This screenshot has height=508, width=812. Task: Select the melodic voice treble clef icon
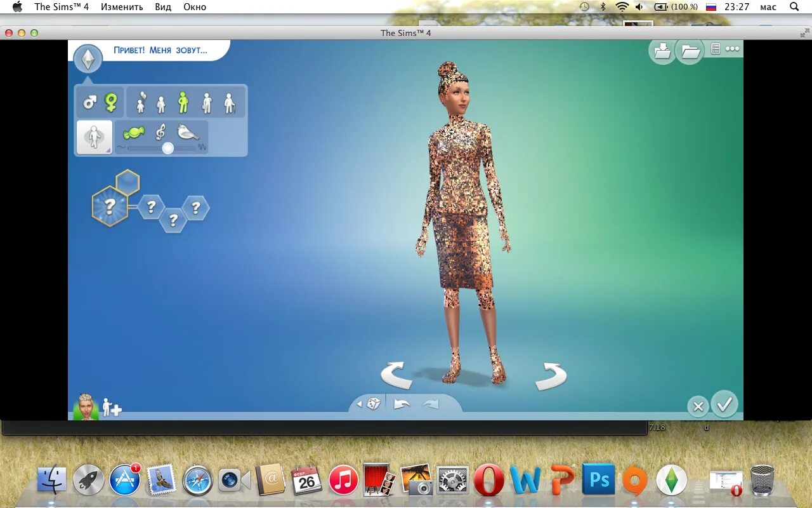[161, 131]
